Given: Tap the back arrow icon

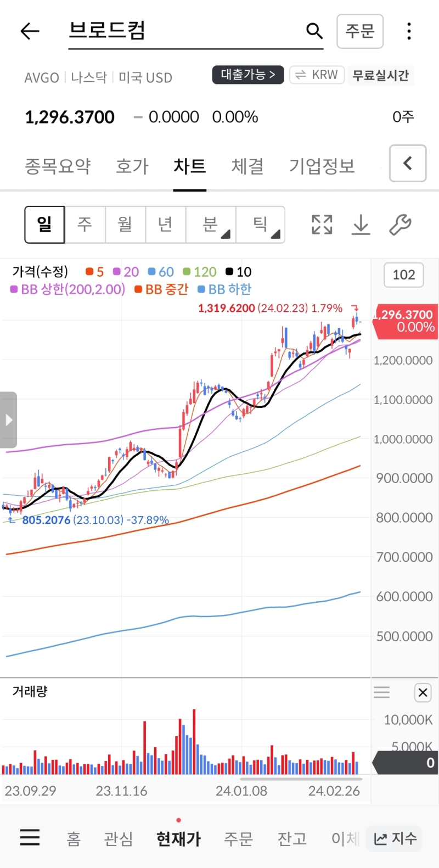Looking at the screenshot, I should pyautogui.click(x=30, y=31).
